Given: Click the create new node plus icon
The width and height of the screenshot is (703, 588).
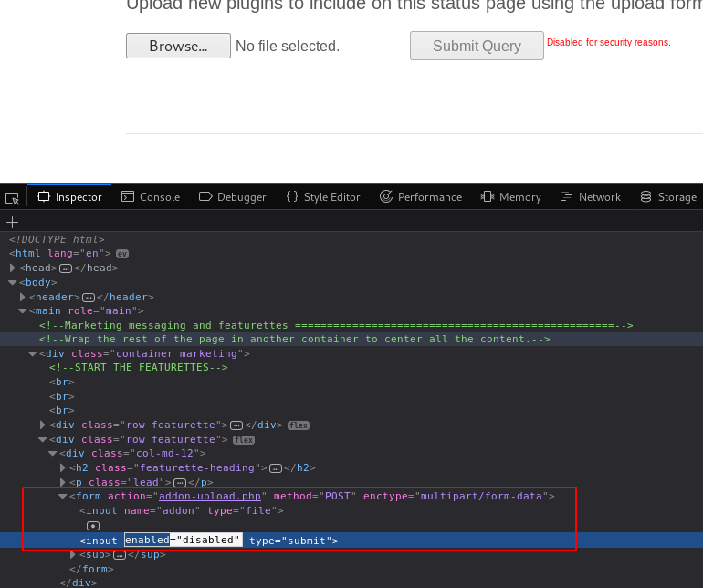Looking at the screenshot, I should point(12,222).
